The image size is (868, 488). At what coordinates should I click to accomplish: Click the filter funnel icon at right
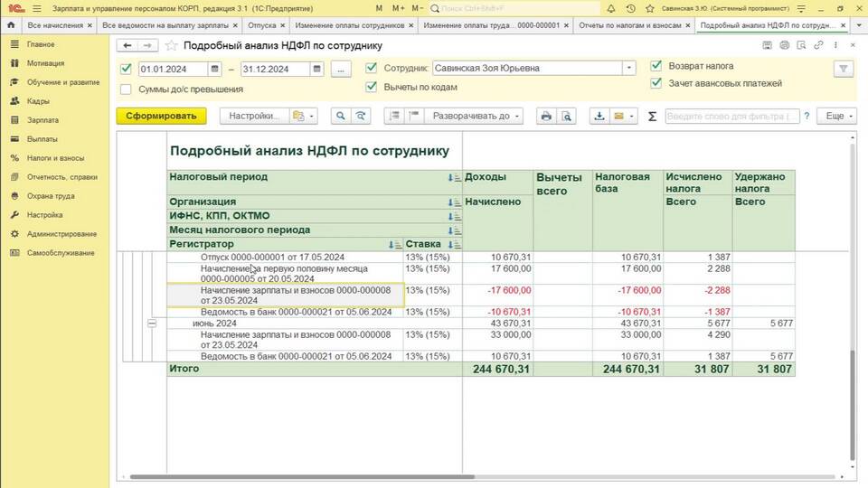(x=843, y=69)
